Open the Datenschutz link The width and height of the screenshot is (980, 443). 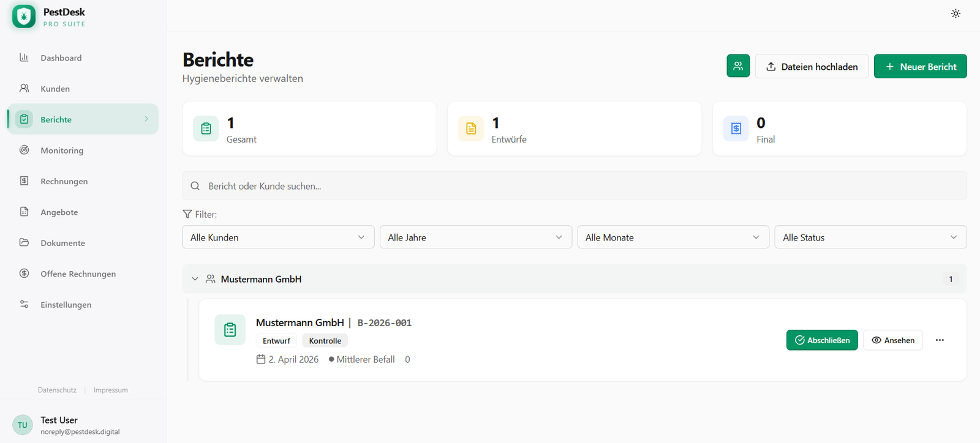[57, 390]
